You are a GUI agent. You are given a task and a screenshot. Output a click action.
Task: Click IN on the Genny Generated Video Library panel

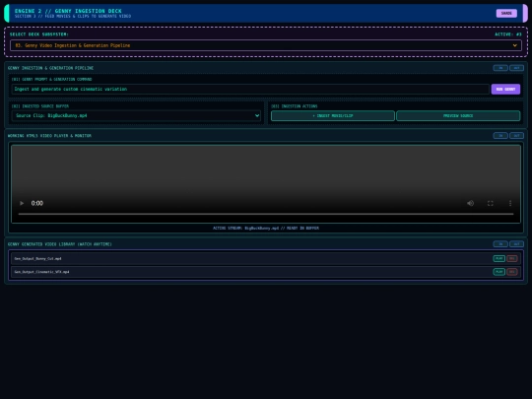[500, 244]
